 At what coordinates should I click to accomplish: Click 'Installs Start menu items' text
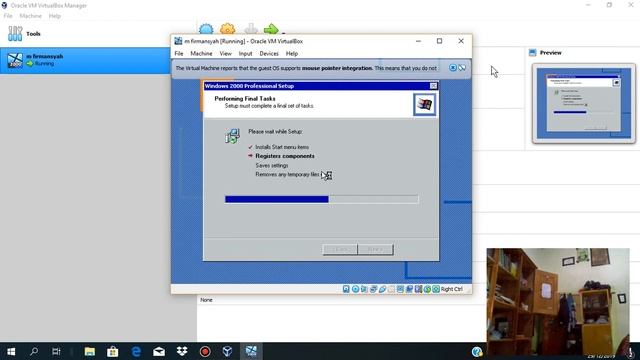click(282, 147)
